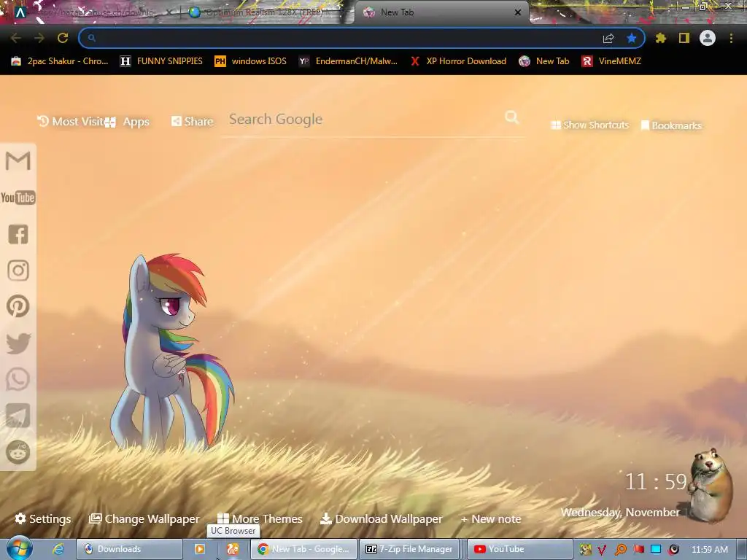This screenshot has height=560, width=747.
Task: Open the Chrome profile avatar
Action: tap(708, 38)
